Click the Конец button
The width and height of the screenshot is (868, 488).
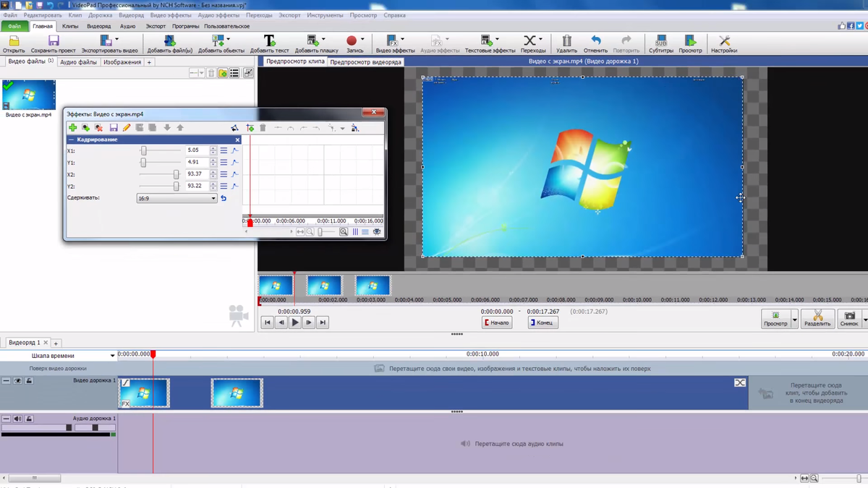click(542, 322)
